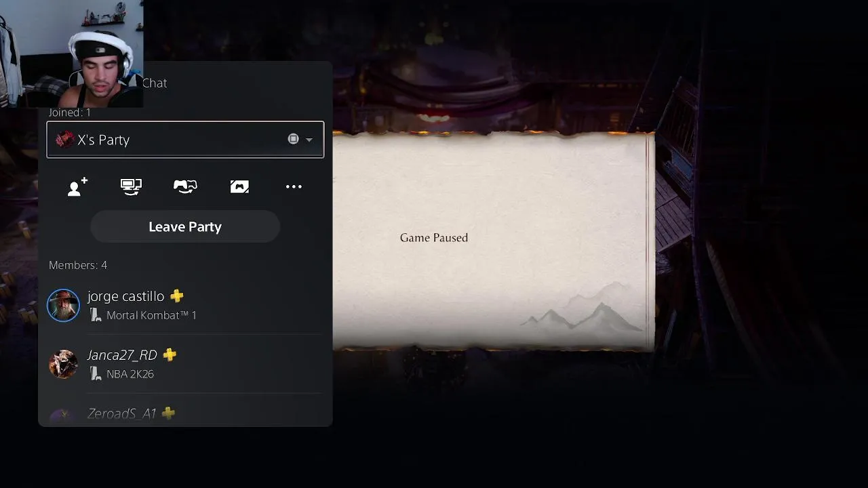Click jorge castillo's PlayStation Plus badge

(x=176, y=296)
